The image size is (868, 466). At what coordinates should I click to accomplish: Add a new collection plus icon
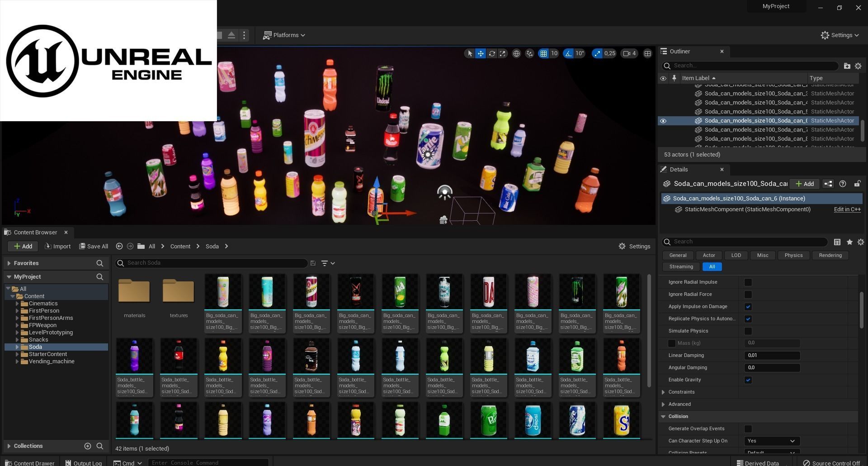(x=88, y=446)
